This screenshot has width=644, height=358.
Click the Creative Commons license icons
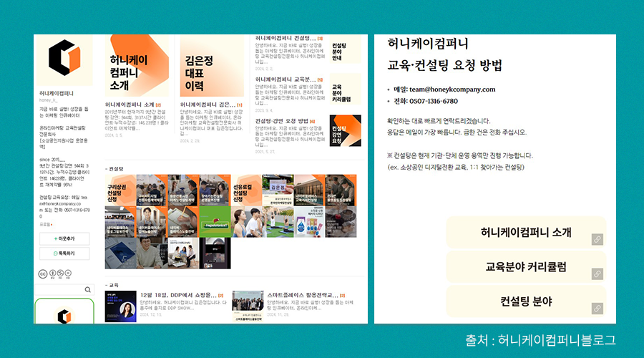[x=56, y=274]
